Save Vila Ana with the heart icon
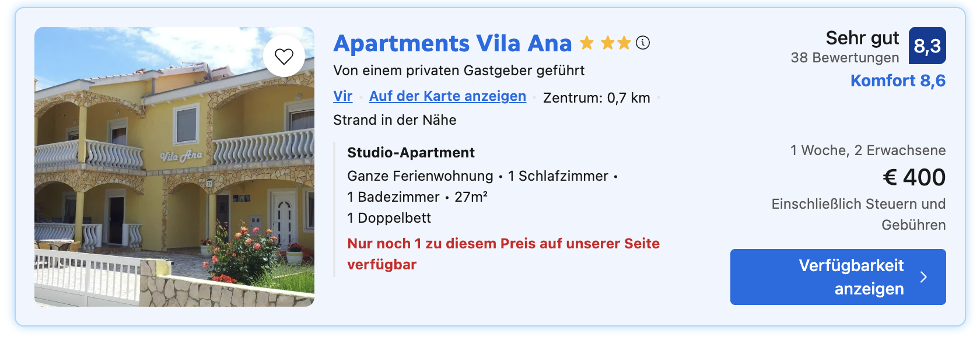This screenshot has height=337, width=980. [284, 57]
